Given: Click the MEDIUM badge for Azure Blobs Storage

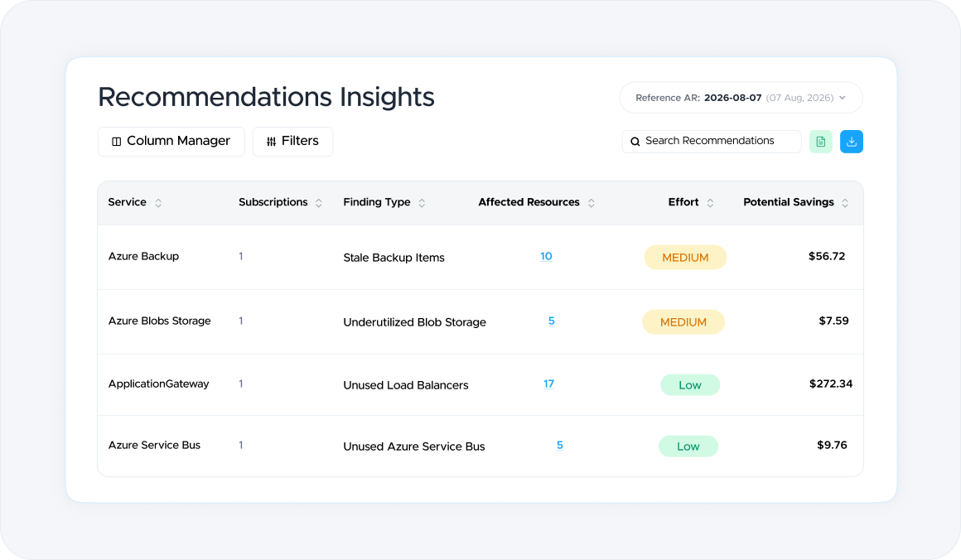Looking at the screenshot, I should click(x=683, y=321).
